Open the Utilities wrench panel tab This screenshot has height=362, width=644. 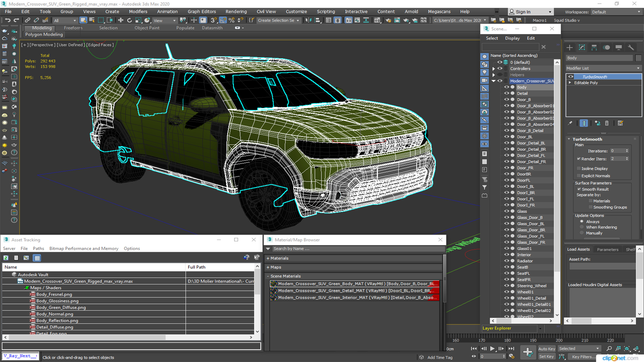pos(631,47)
